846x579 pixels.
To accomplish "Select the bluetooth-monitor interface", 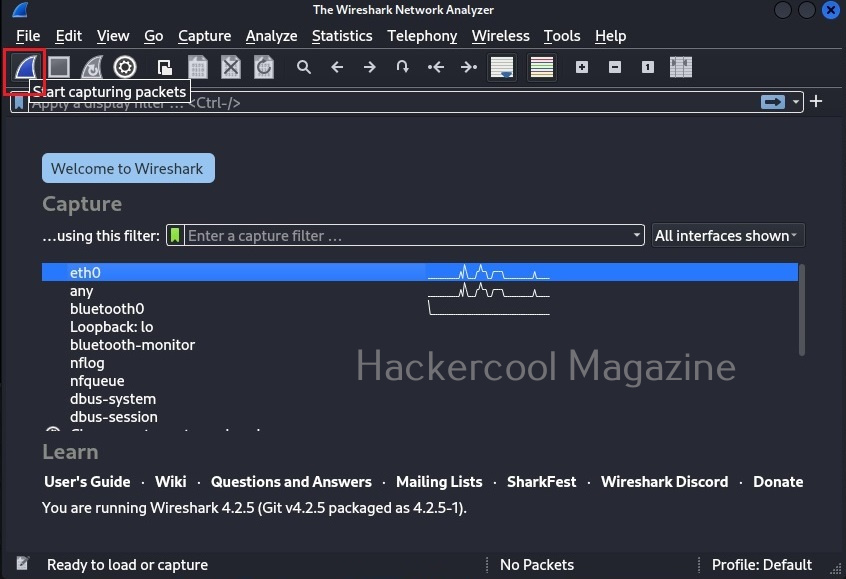I will (420, 345).
